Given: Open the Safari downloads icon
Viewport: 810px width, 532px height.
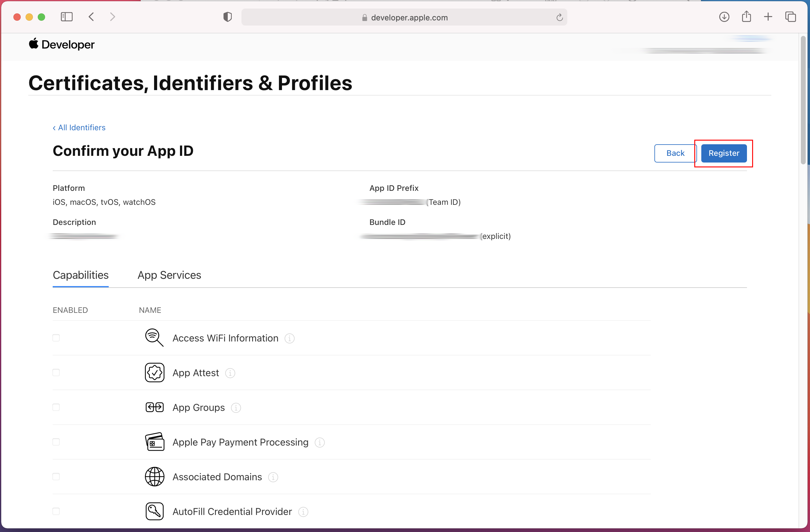Looking at the screenshot, I should pyautogui.click(x=724, y=17).
